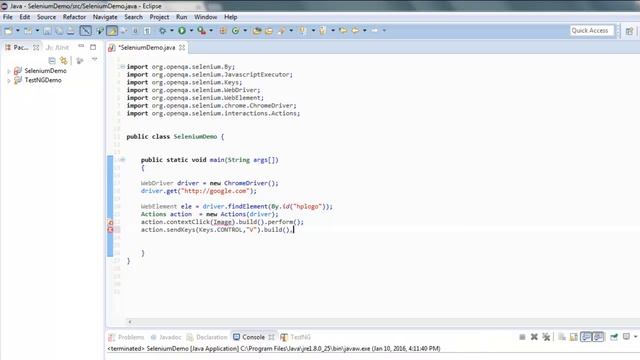Open the Navigate menu
The width and height of the screenshot is (640, 360).
click(105, 17)
